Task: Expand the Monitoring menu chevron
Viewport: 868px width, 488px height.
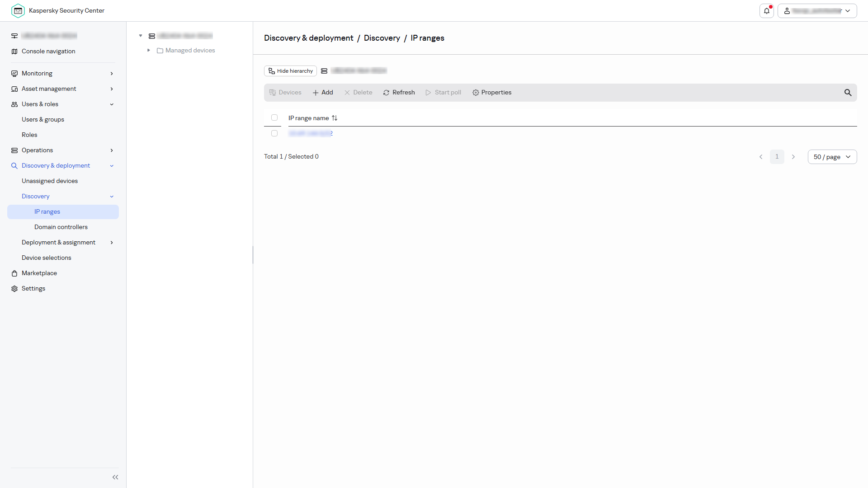Action: tap(112, 74)
